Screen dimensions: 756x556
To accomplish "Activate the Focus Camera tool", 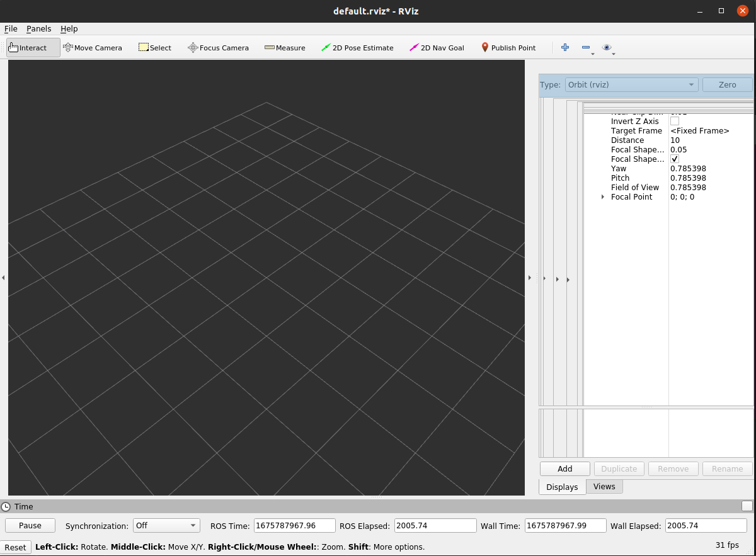I will [218, 48].
